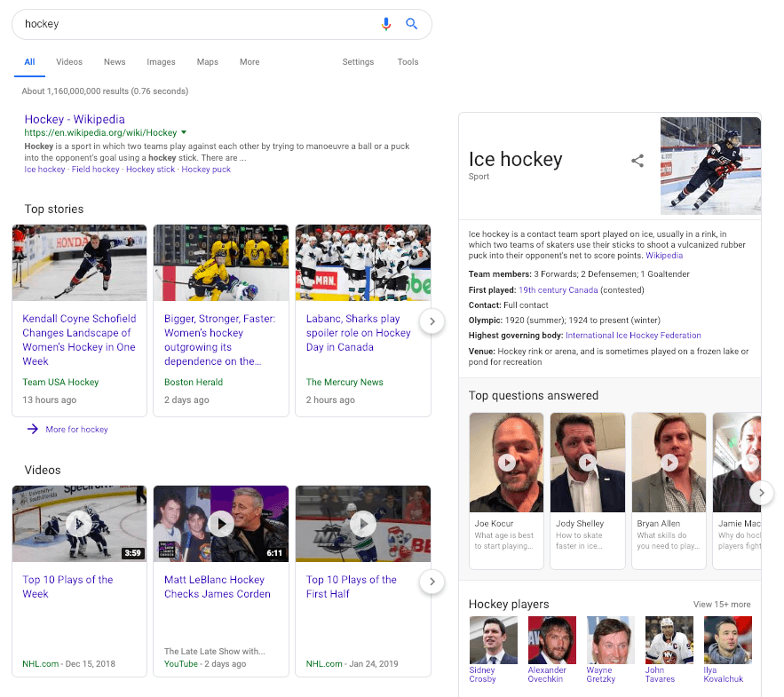Play the Top 10 Plays of the Week video
The height and width of the screenshot is (697, 784).
tap(79, 524)
